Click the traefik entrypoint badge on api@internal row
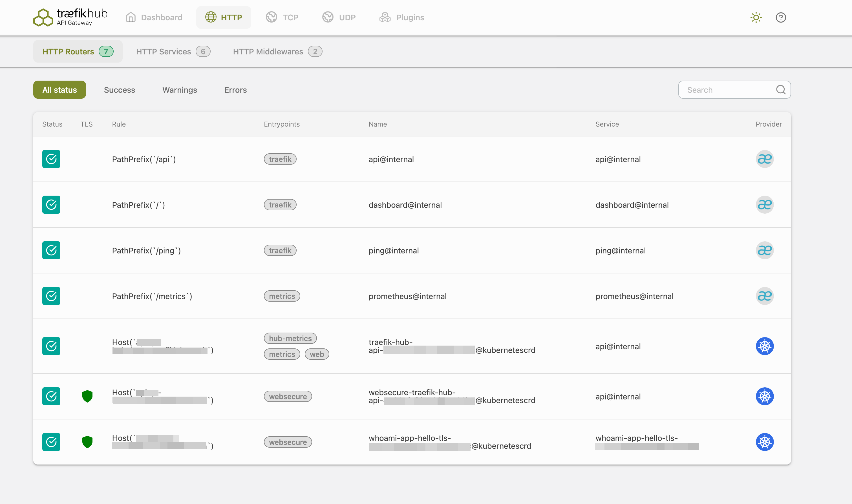852x504 pixels. [x=280, y=159]
